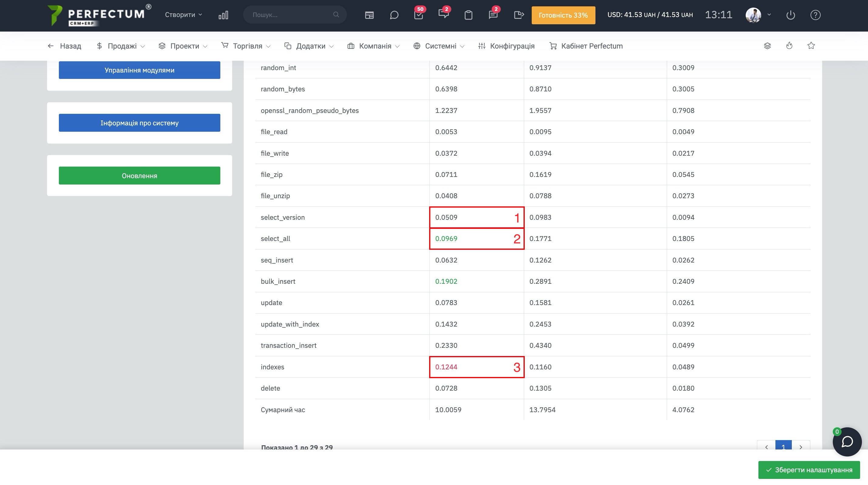Open user avatar dropdown arrow
The height and width of the screenshot is (485, 868).
coord(769,15)
